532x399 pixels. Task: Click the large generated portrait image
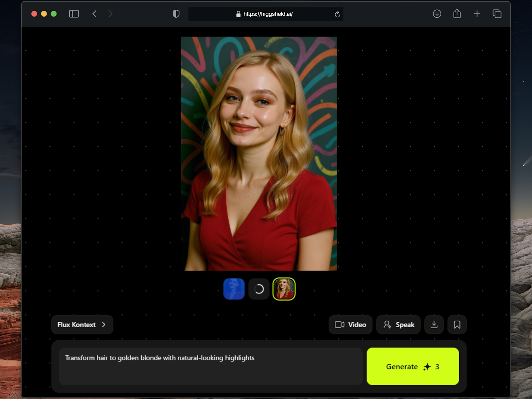[259, 154]
